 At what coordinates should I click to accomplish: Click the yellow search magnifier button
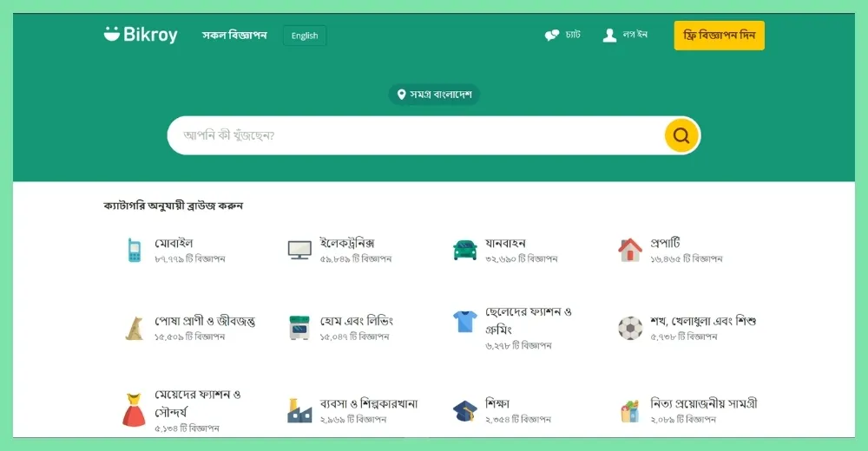pos(681,135)
